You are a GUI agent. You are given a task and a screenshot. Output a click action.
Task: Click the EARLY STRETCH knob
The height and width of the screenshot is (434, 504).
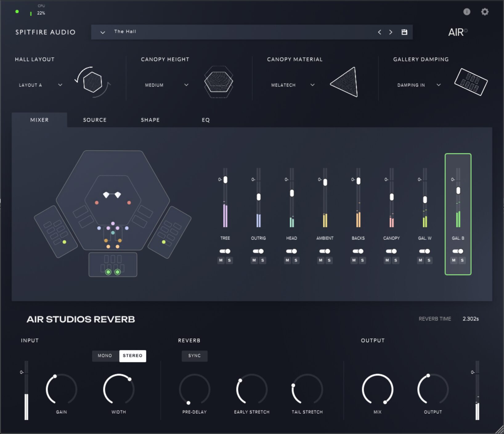point(252,389)
